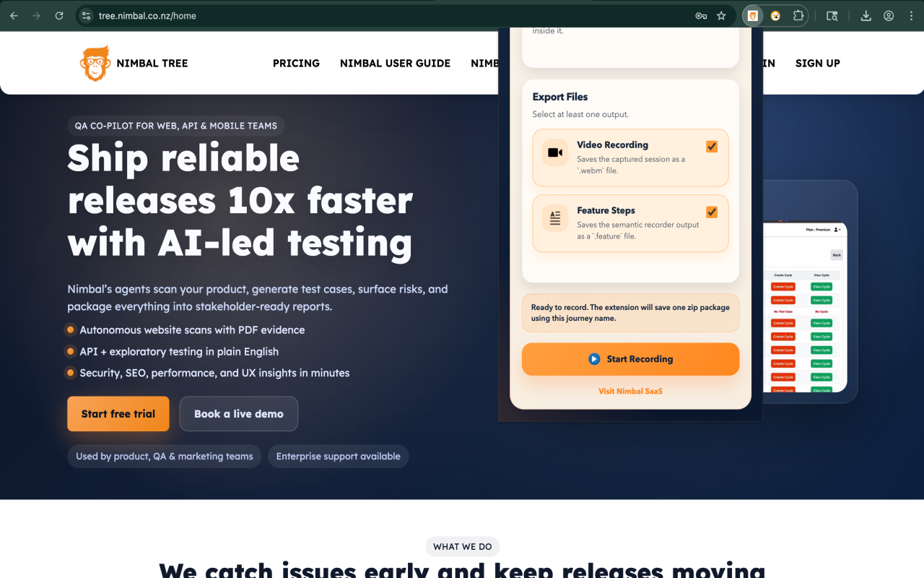Open the tab search icon in the toolbar
This screenshot has height=578, width=924.
pos(832,15)
